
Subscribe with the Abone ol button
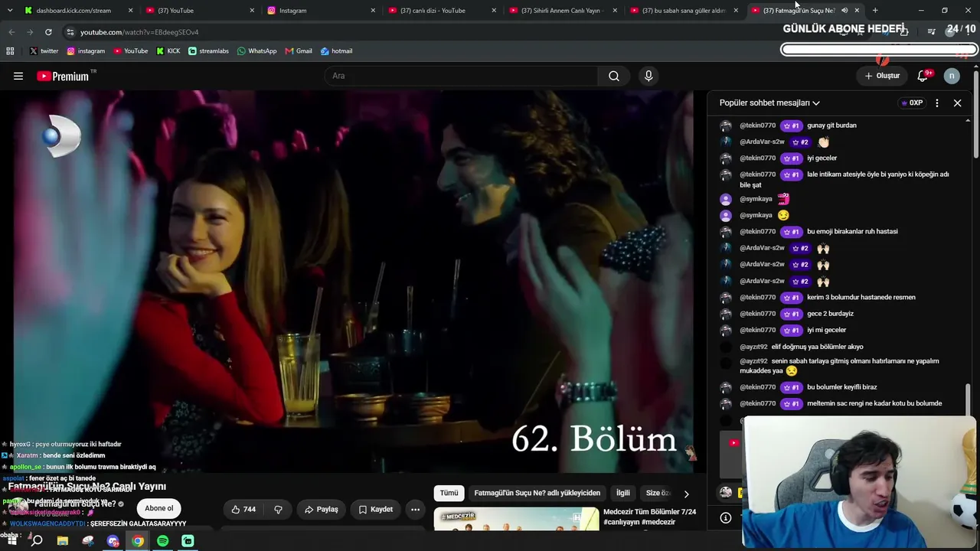[159, 508]
